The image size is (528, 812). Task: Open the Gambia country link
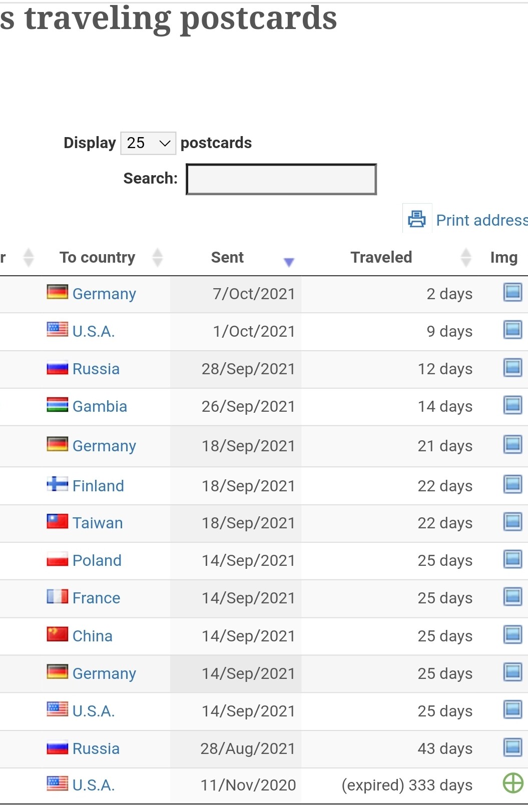click(x=100, y=406)
